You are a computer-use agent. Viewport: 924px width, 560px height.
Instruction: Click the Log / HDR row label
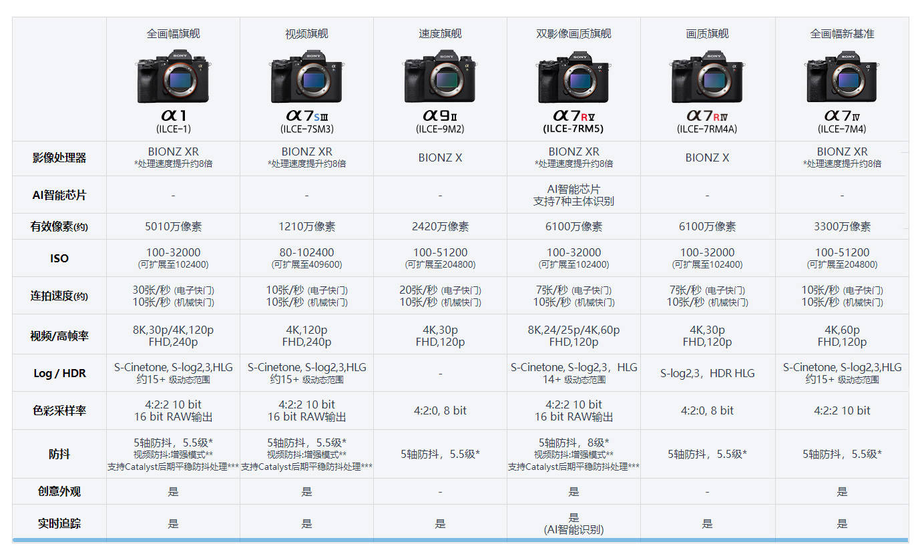59,373
